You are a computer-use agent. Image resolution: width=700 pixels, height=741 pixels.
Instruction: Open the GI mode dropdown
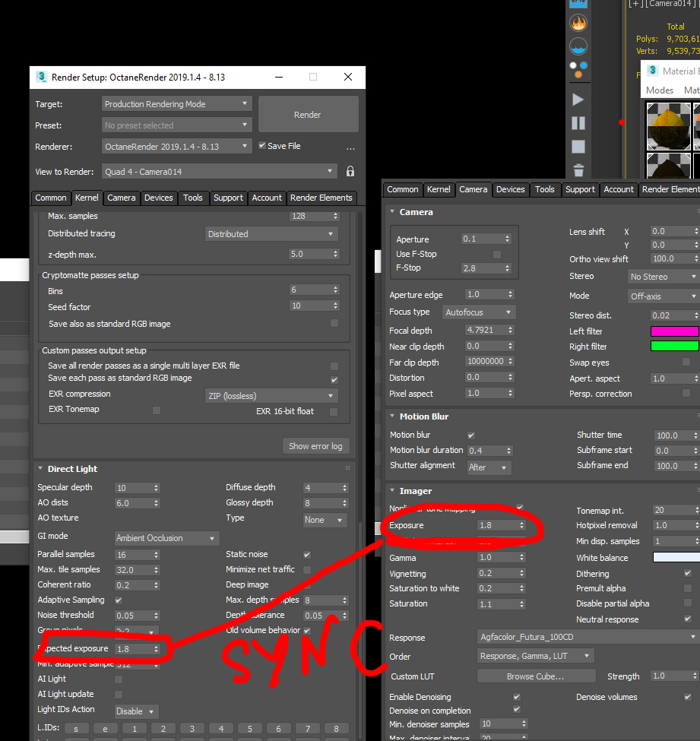[x=166, y=538]
